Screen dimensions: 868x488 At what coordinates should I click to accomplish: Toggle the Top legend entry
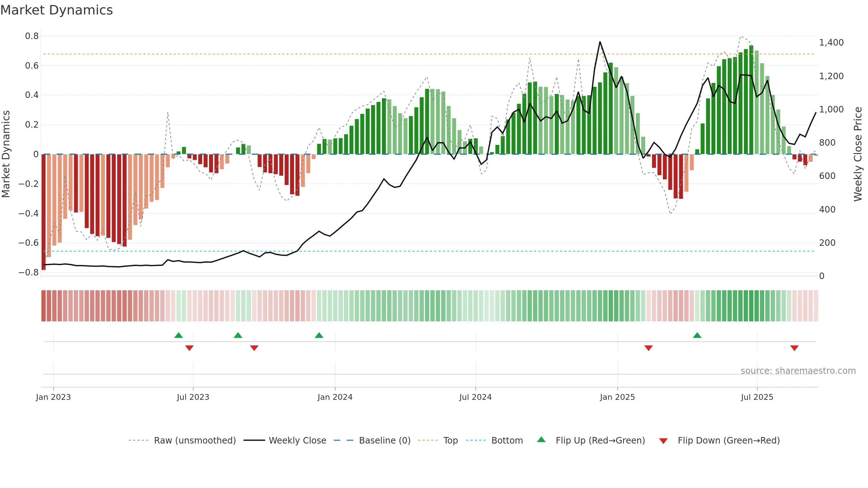point(438,440)
